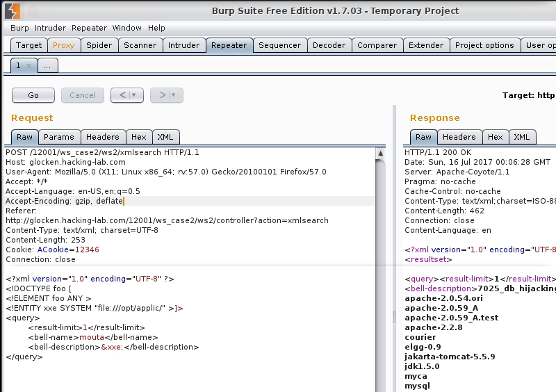The height and width of the screenshot is (392, 556).
Task: Open the Response Headers tab
Action: (x=459, y=137)
